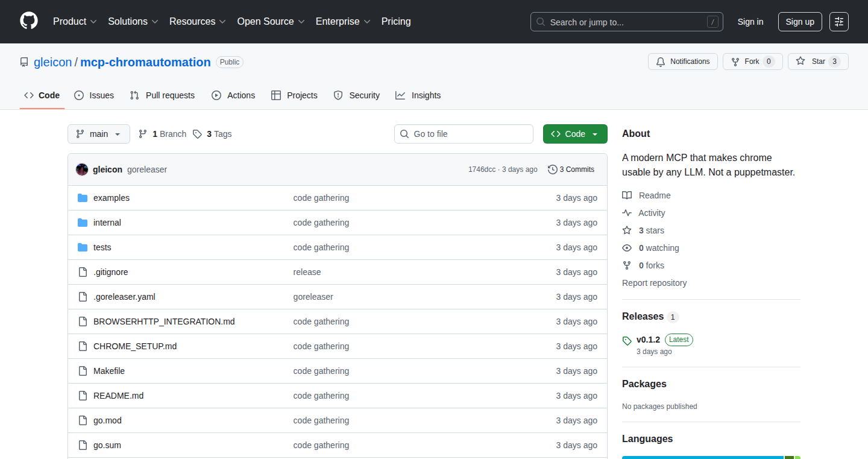868x459 pixels.
Task: Open the Releases heading link
Action: click(x=650, y=317)
